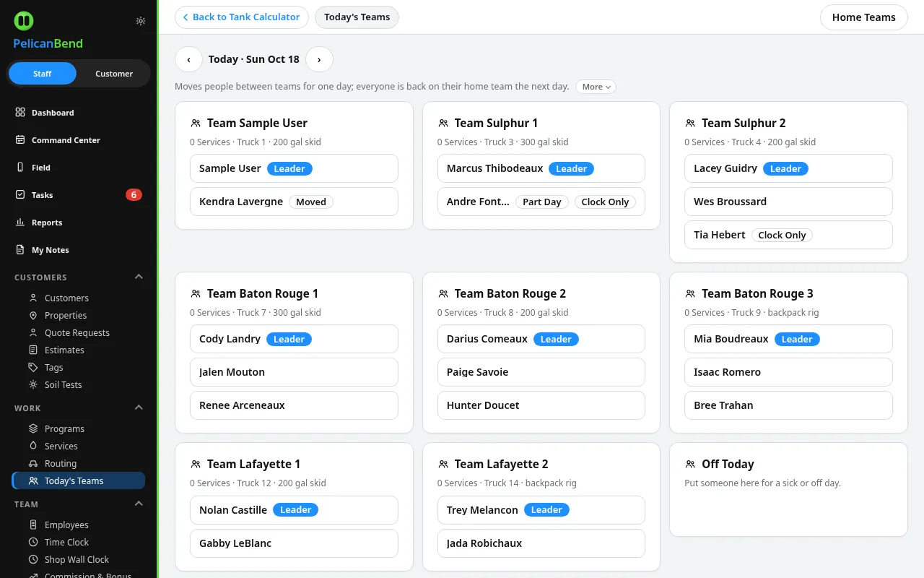Select Sample User member row
Screen dimensions: 924x578
[x=294, y=168]
